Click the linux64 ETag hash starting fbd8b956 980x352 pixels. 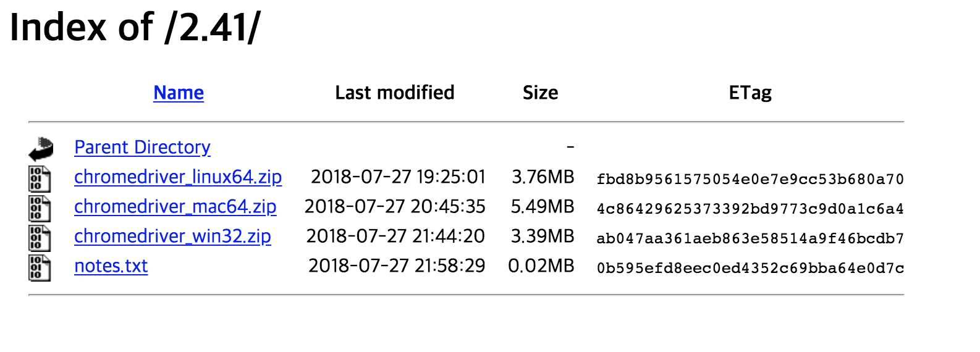(750, 179)
